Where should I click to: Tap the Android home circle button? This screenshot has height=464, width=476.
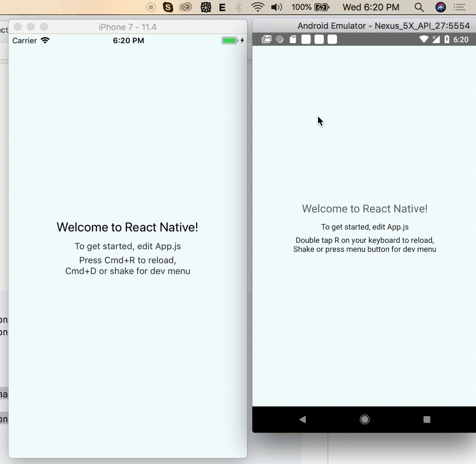coord(365,419)
